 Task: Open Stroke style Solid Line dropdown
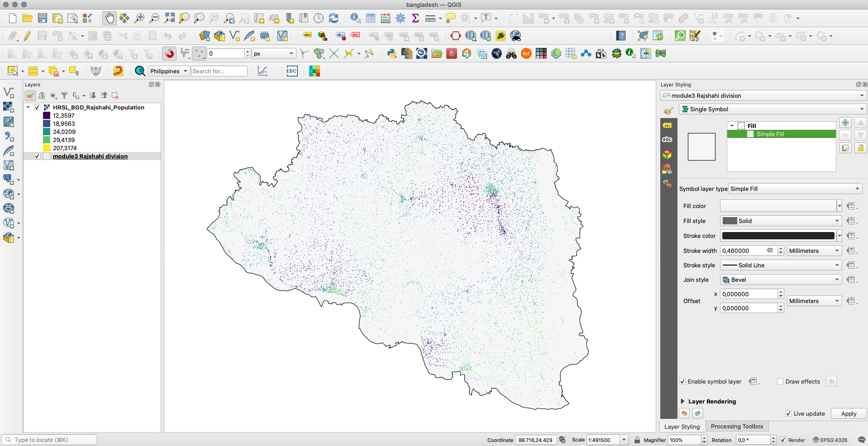coord(781,265)
